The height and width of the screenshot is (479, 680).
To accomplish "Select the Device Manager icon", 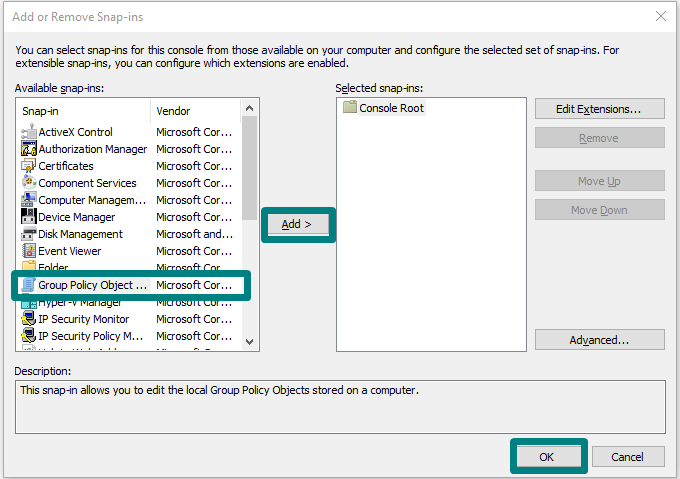I will point(30,217).
